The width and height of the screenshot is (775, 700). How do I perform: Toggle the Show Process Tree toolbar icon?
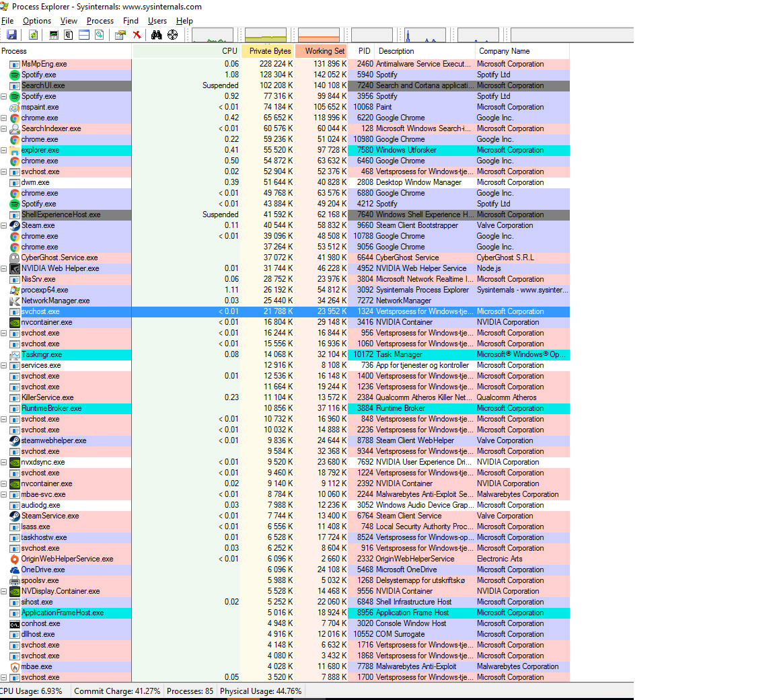tap(69, 35)
